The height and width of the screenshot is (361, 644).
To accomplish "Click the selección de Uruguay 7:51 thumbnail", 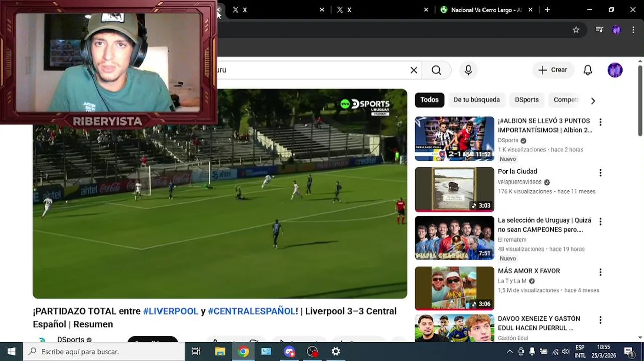I will coord(454,238).
